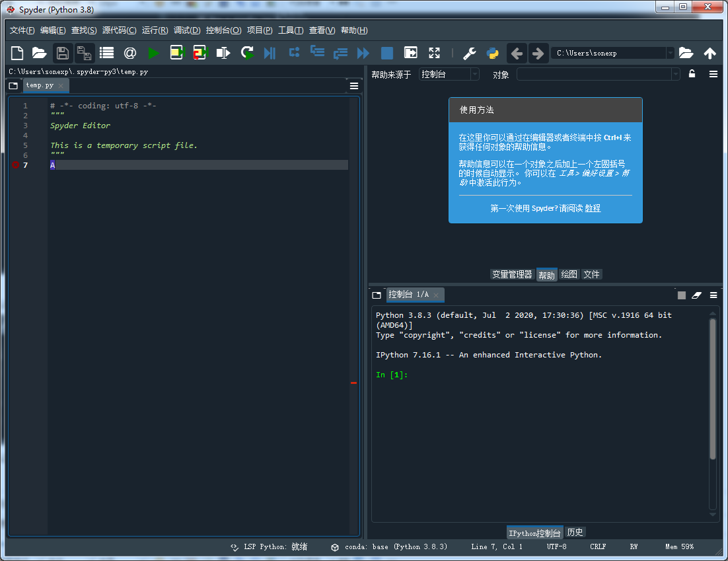The height and width of the screenshot is (561, 728).
Task: Switch to 文件 tab
Action: tap(591, 274)
